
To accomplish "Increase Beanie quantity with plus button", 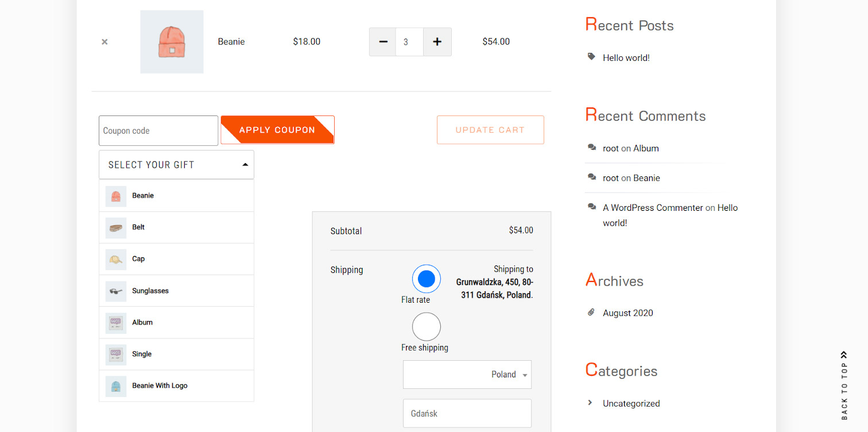I will tap(437, 42).
